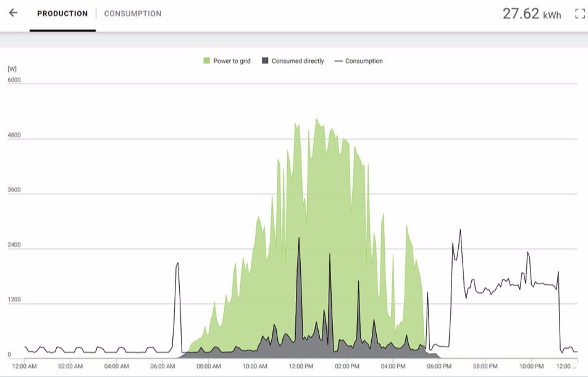
Task: Toggle the Consumption line legend entry
Action: click(x=358, y=61)
